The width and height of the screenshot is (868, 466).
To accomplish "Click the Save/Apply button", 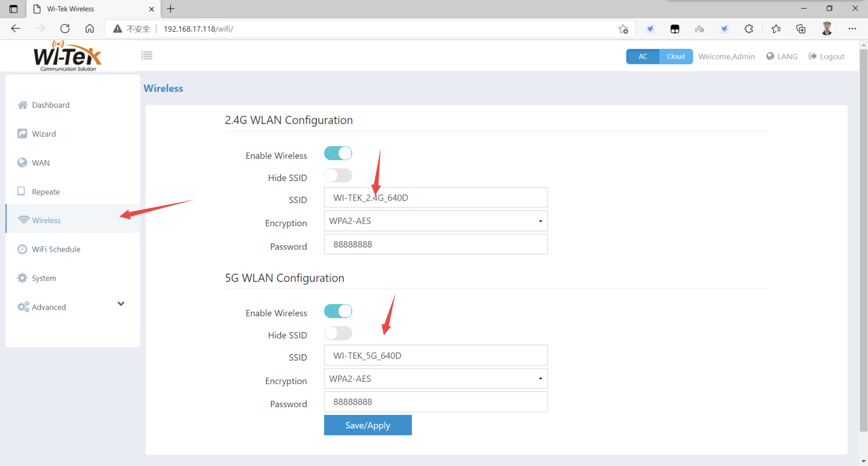I will click(368, 425).
